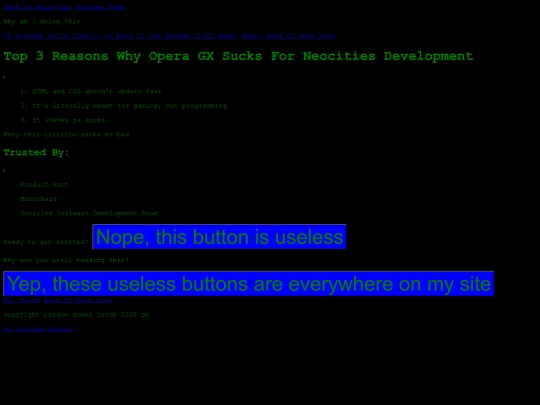Click the 'Ready to get started?' text
540x405 pixels.
pyautogui.click(x=46, y=242)
